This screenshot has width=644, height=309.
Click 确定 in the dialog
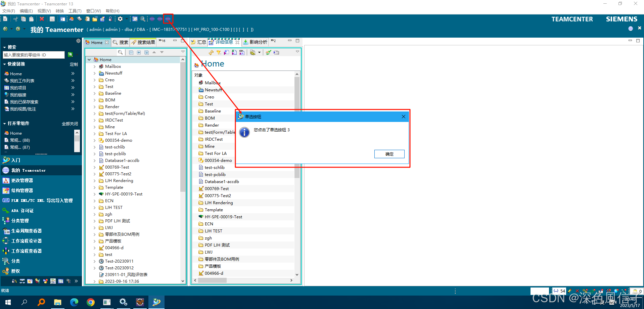pos(389,154)
